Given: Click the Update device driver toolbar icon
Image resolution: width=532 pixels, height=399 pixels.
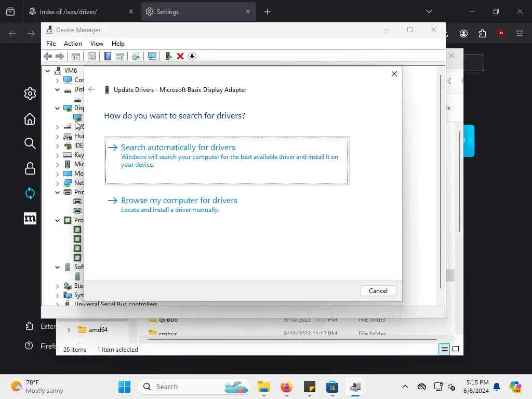Looking at the screenshot, I should pos(169,56).
